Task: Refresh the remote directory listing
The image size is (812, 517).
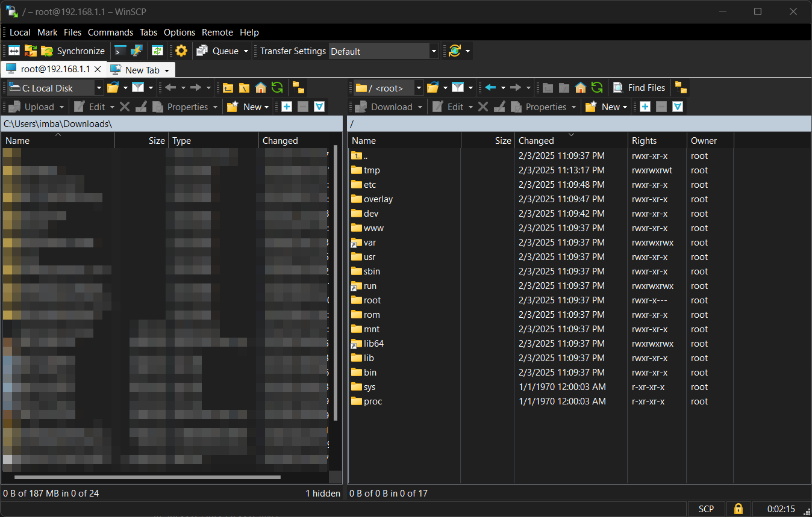Action: click(596, 88)
